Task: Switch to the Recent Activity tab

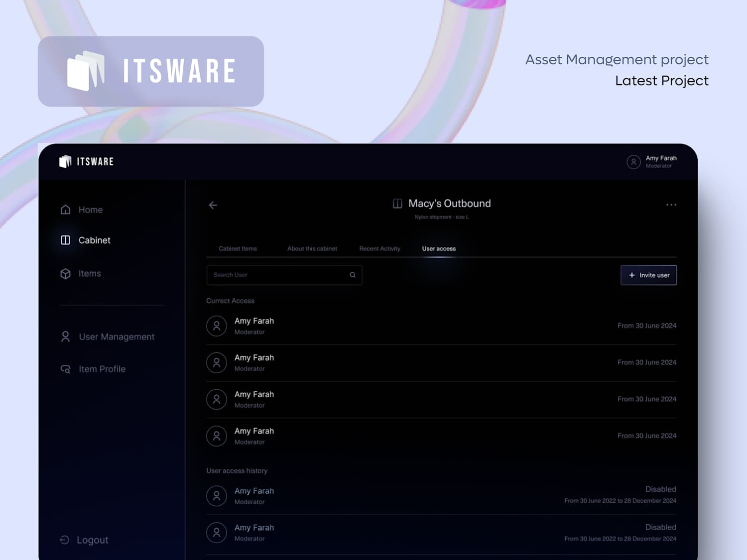Action: 380,248
